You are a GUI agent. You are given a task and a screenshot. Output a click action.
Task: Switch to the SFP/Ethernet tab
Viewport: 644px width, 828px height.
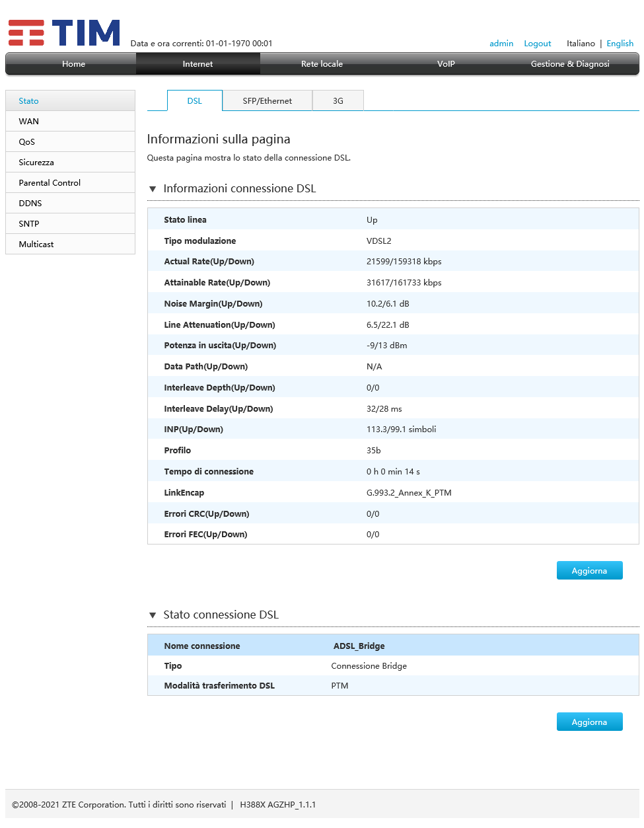267,101
